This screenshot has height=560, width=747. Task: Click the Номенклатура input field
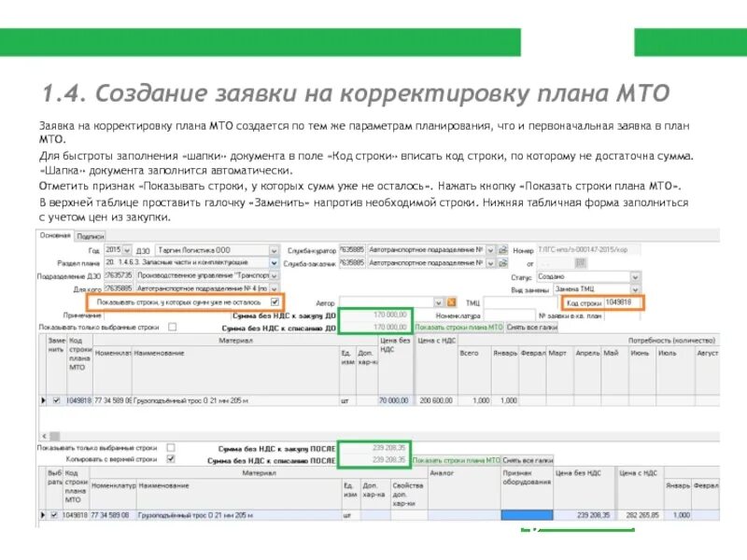(509, 315)
